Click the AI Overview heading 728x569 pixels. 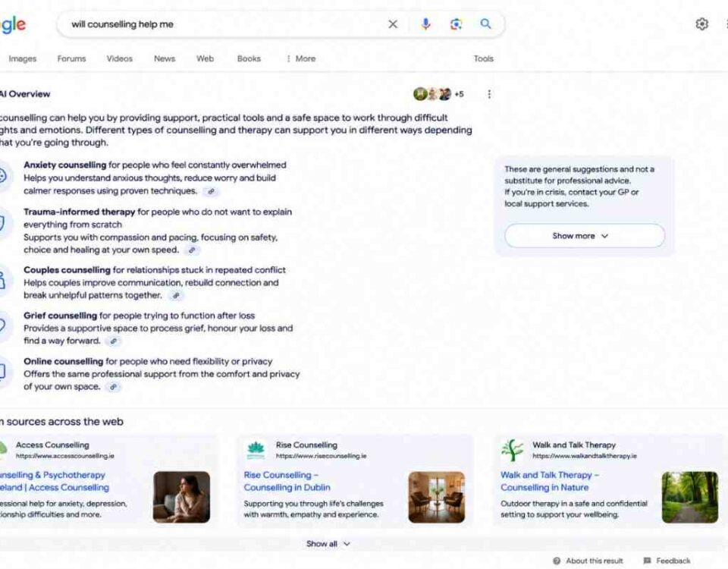click(x=24, y=94)
